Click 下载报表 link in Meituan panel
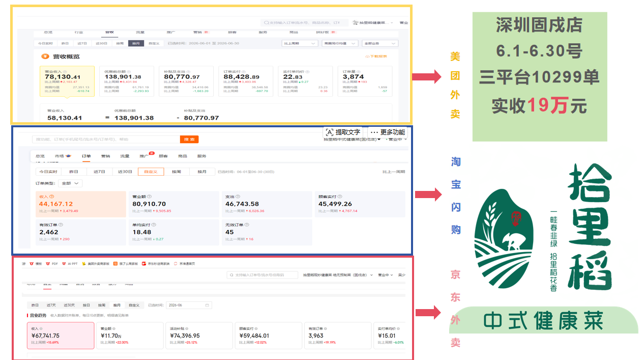 click(377, 57)
